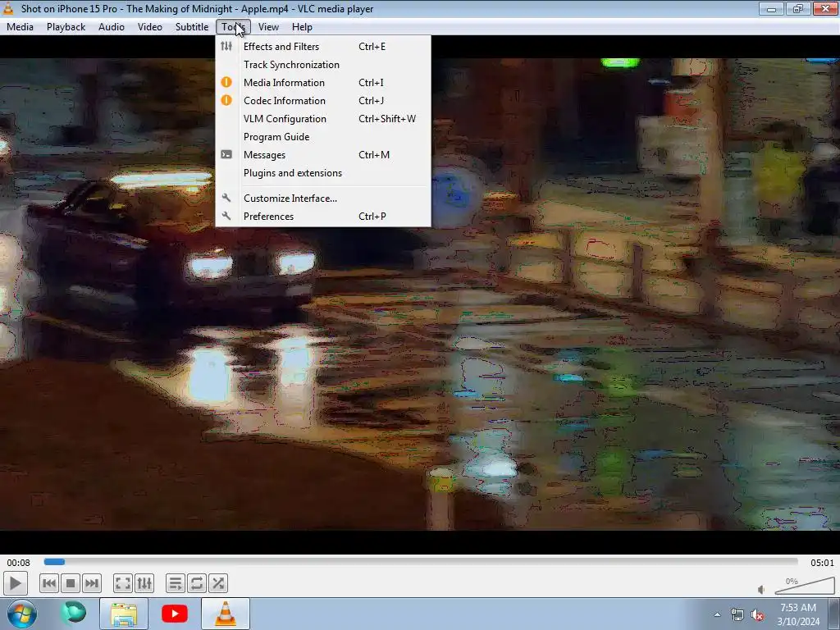The height and width of the screenshot is (630, 840).
Task: Show hidden system tray icons
Action: tap(717, 614)
